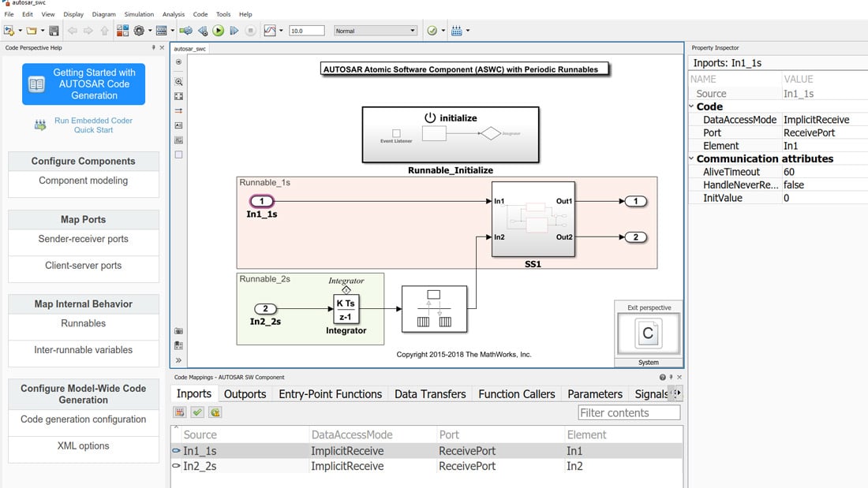The image size is (868, 488).
Task: Toggle the pin on the Code Mappings panel
Action: click(672, 377)
